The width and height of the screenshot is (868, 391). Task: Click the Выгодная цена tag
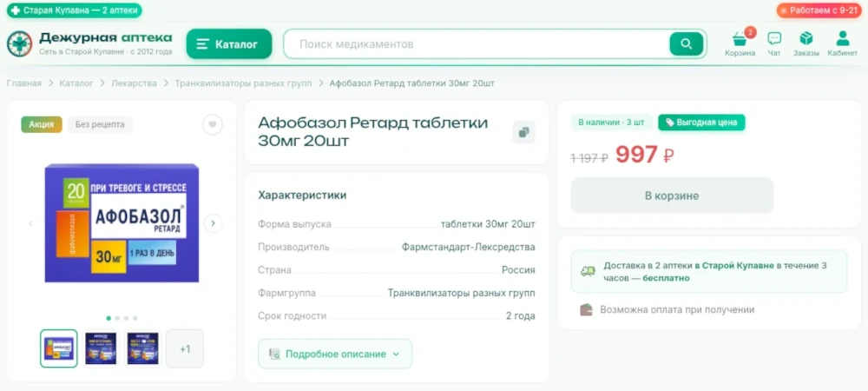701,123
